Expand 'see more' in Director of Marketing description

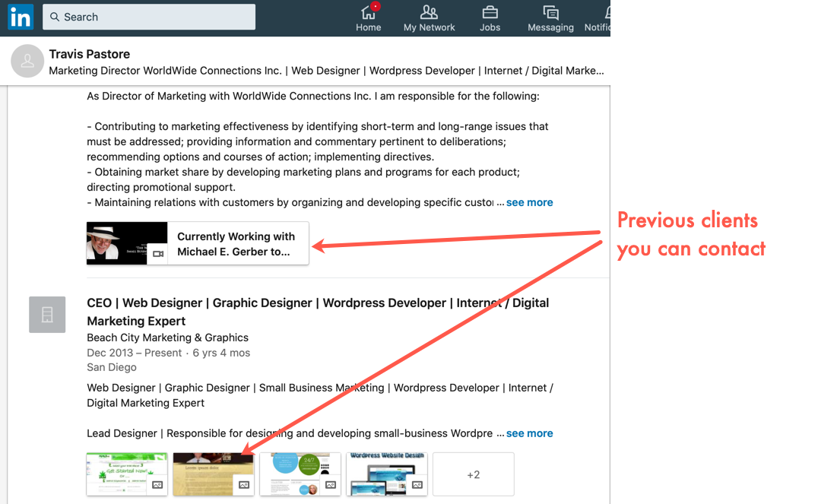[529, 202]
